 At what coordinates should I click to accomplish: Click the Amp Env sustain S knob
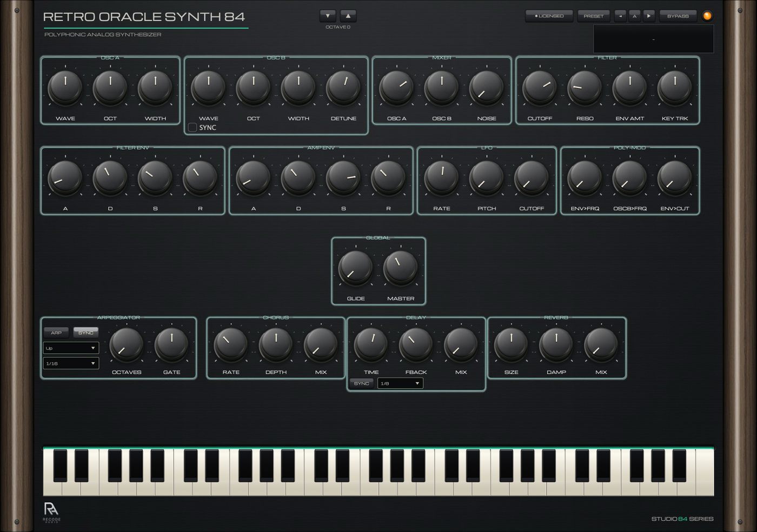343,177
